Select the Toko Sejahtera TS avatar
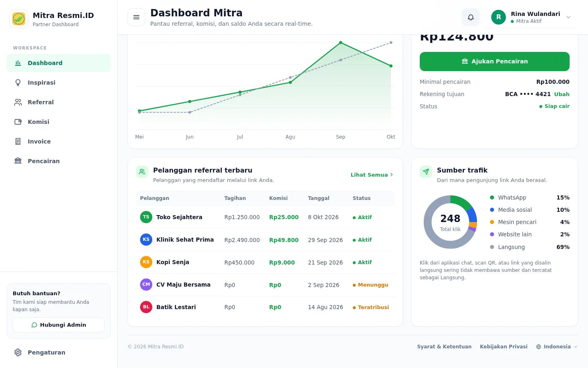 146,217
